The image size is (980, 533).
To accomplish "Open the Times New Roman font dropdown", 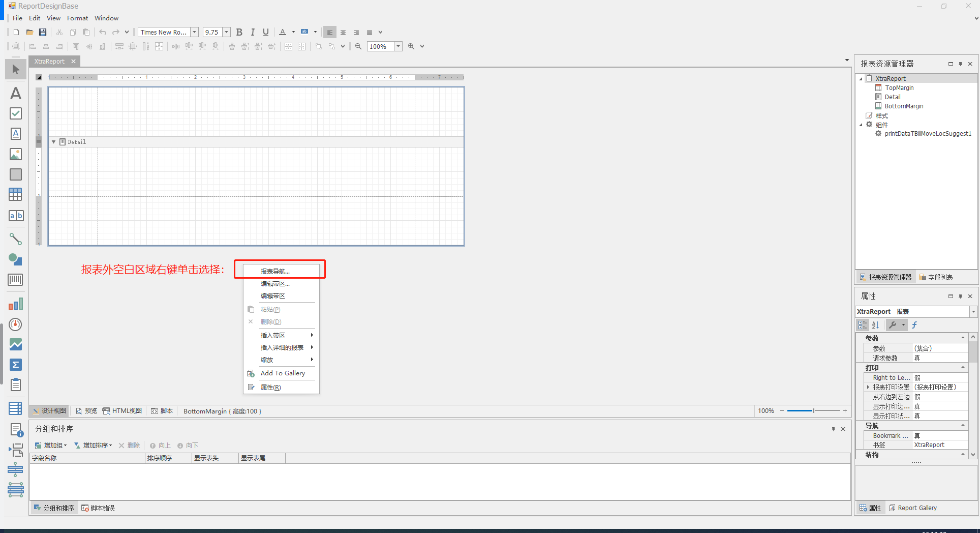I will [x=194, y=32].
